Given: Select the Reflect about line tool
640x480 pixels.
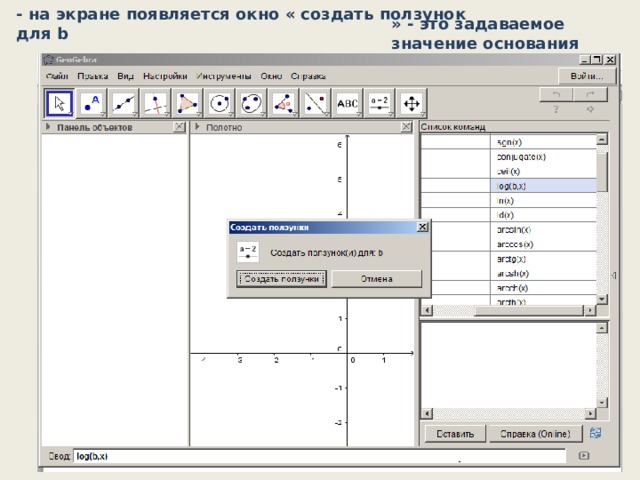Looking at the screenshot, I should point(316,103).
